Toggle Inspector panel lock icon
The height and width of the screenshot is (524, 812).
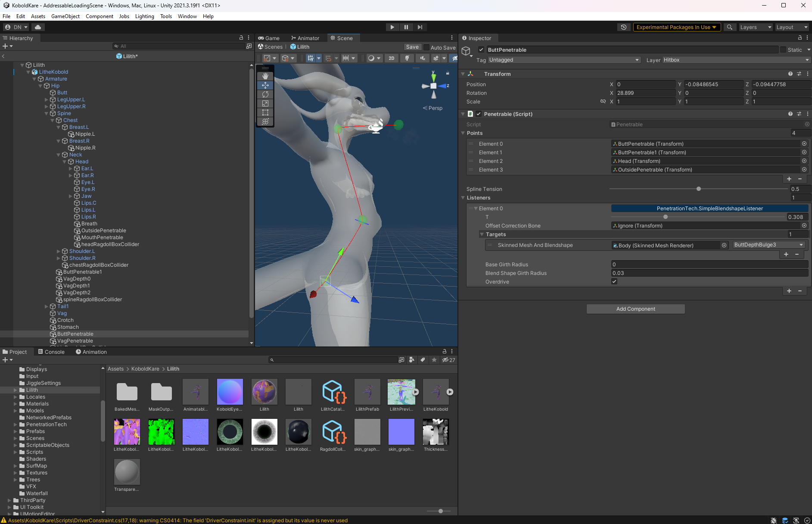tap(800, 38)
